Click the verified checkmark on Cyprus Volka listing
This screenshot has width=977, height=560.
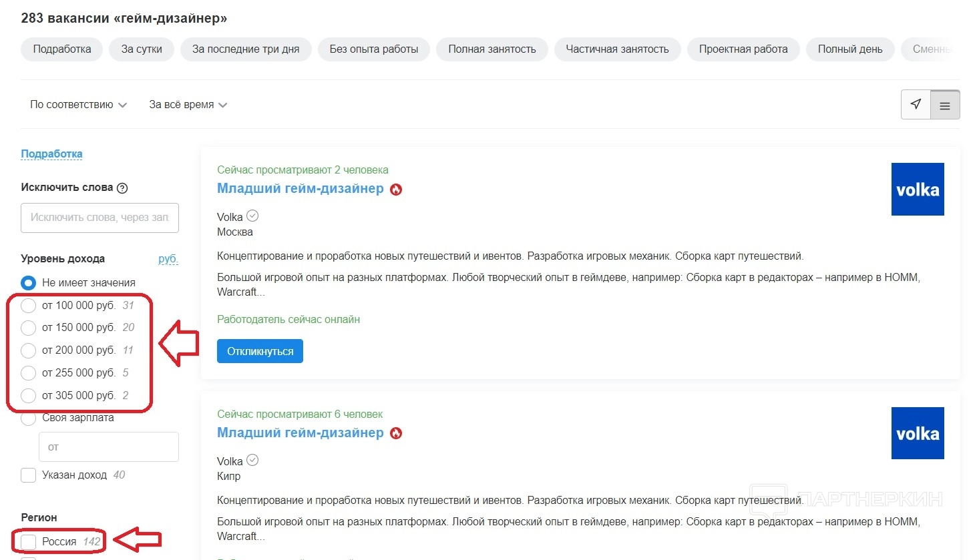[252, 460]
